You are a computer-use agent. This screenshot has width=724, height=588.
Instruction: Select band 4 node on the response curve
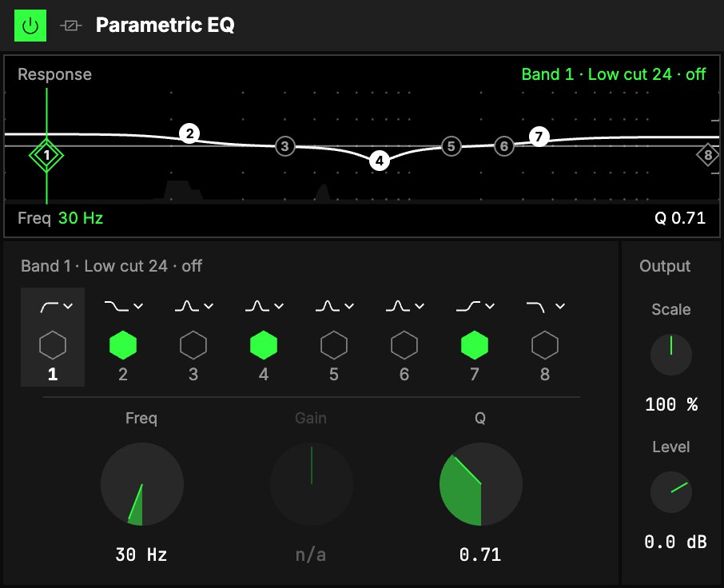pyautogui.click(x=379, y=161)
